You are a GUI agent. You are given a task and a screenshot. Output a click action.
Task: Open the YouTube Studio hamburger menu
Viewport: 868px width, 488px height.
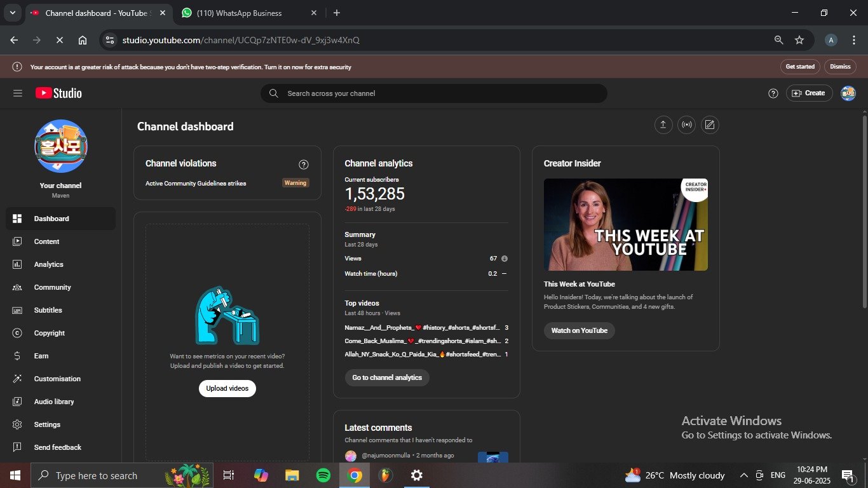pos(18,93)
